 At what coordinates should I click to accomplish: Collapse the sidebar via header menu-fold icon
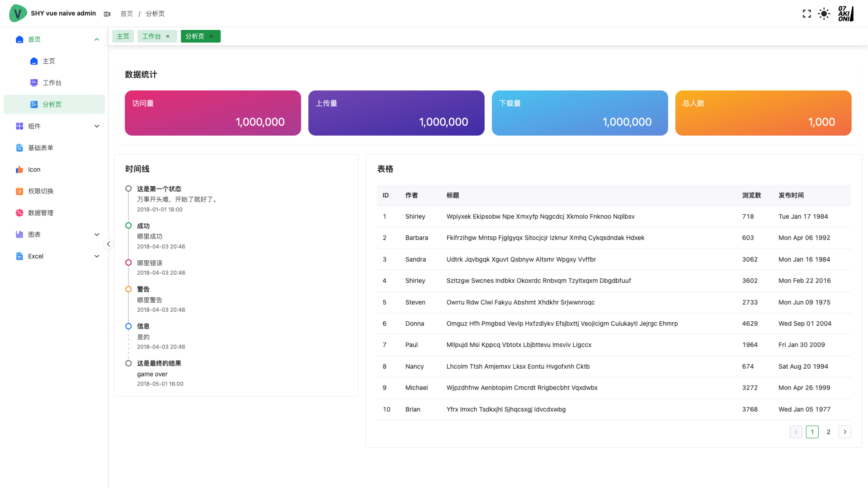pos(107,14)
